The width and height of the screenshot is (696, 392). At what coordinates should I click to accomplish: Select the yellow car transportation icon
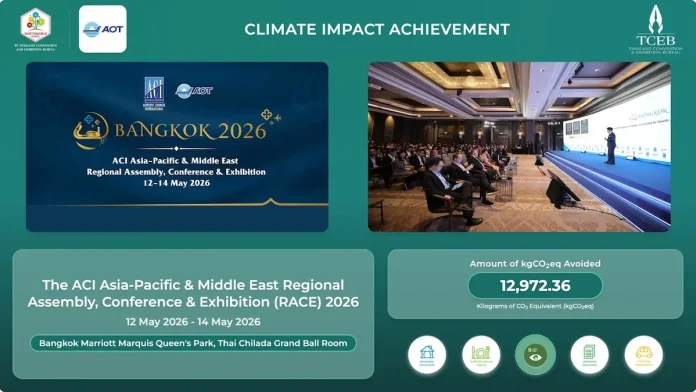point(644,355)
